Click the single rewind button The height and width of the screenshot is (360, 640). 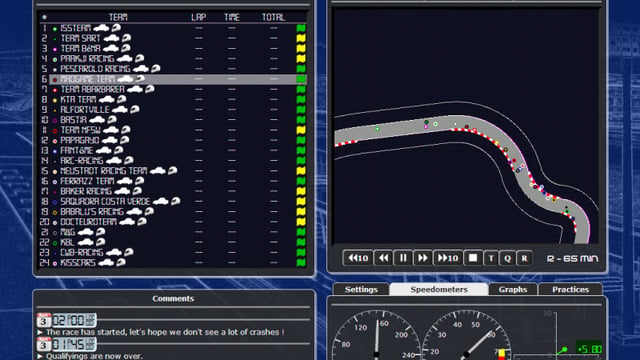tap(383, 258)
